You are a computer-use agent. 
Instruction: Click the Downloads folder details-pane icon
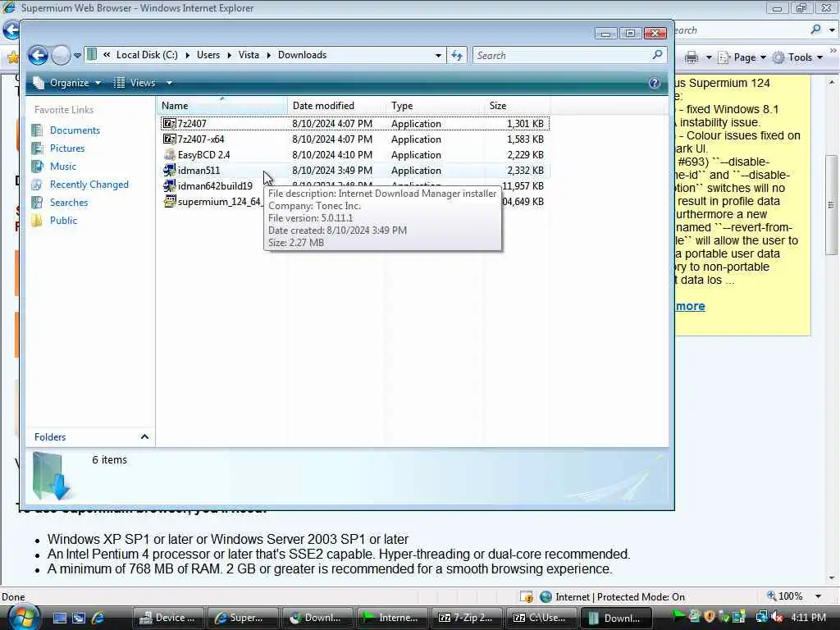pyautogui.click(x=51, y=477)
